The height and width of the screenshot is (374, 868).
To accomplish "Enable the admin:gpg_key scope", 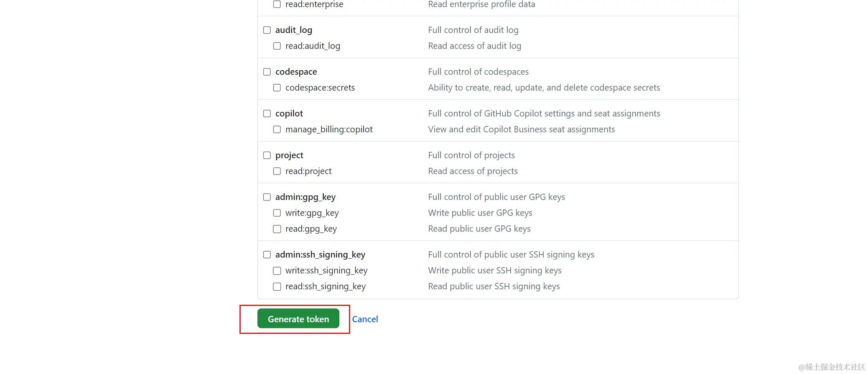I will tap(267, 197).
